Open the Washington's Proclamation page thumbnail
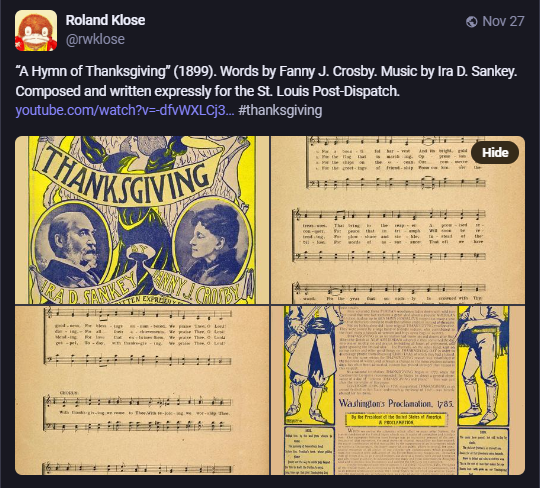Viewport: 540px width, 488px height. [398, 390]
